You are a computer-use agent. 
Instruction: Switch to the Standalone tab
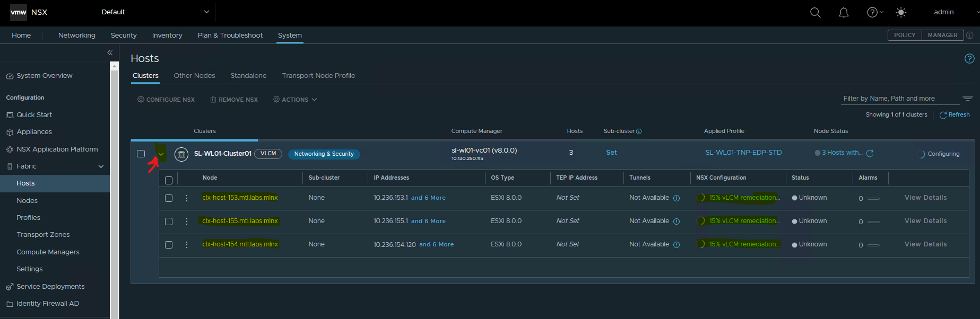pyautogui.click(x=248, y=76)
